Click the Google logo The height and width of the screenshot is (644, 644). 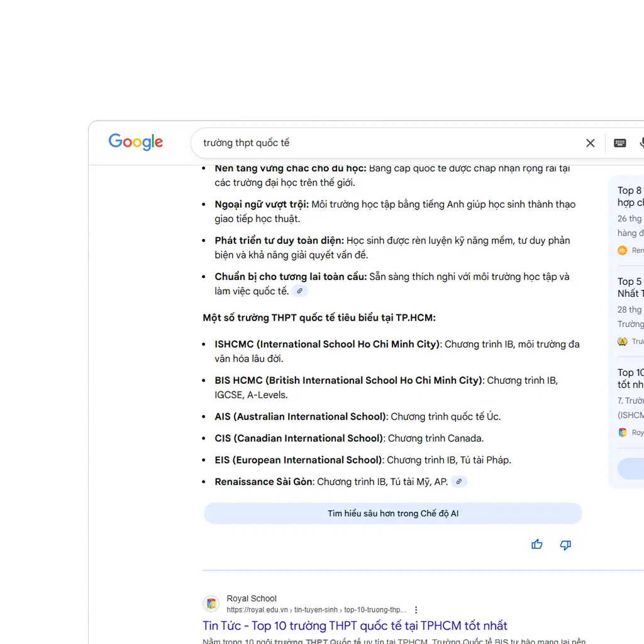click(x=135, y=142)
